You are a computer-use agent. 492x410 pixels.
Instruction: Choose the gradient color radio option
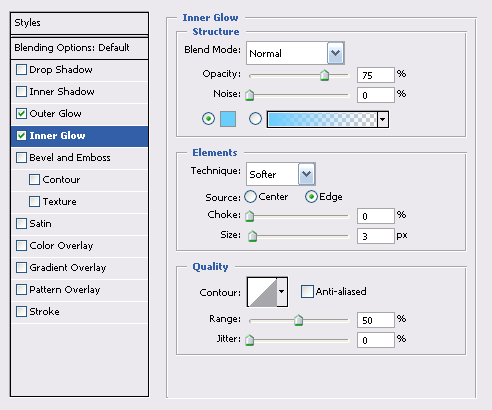(x=255, y=119)
